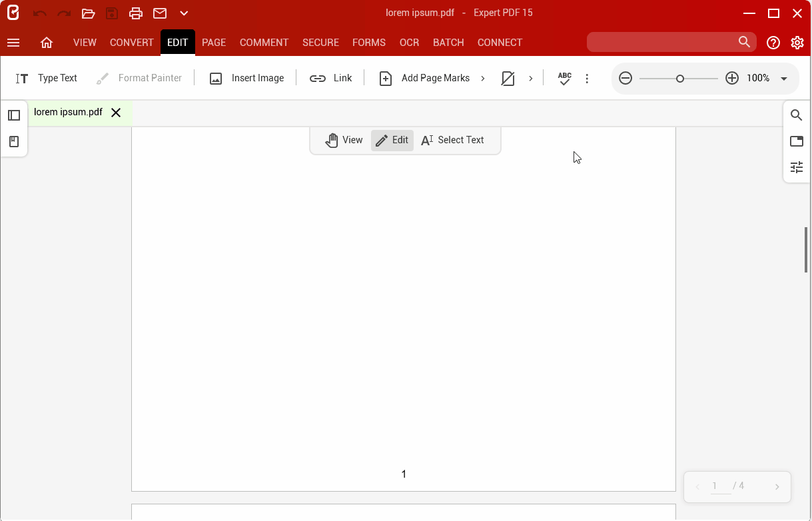The image size is (812, 521).
Task: Save the document with floppy icon
Action: 112,13
